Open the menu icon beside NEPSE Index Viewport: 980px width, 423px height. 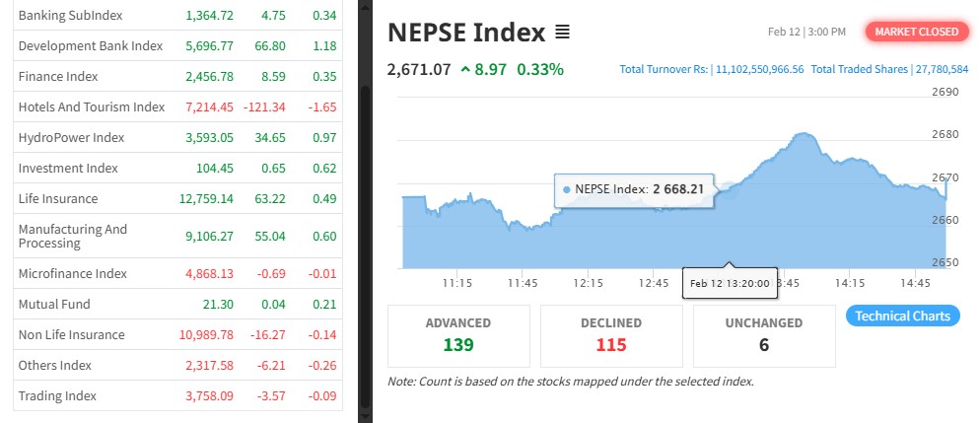coord(562,33)
